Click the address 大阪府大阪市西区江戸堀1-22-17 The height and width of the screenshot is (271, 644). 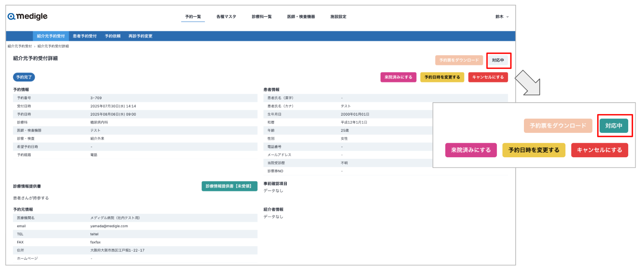[x=117, y=250]
